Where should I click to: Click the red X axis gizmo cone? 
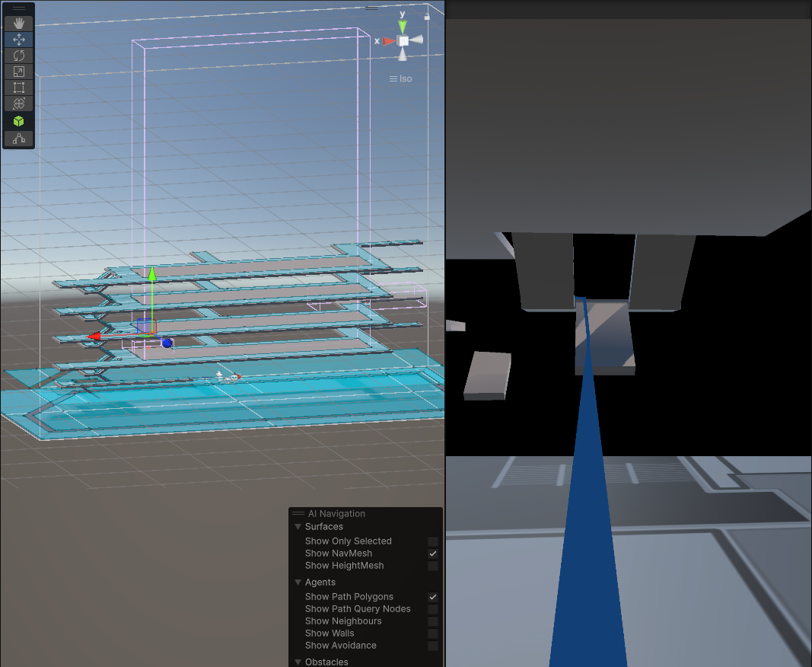[x=387, y=41]
